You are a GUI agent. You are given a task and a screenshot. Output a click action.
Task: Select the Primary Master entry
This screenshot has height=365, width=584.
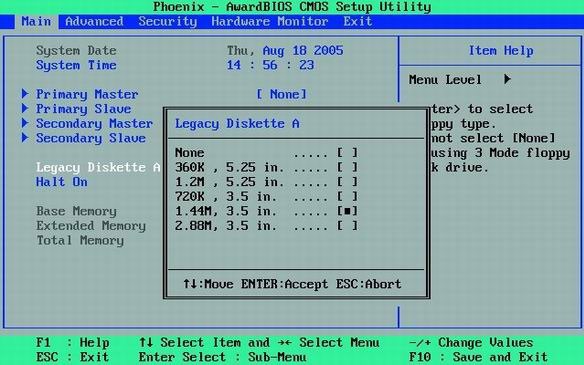(87, 94)
